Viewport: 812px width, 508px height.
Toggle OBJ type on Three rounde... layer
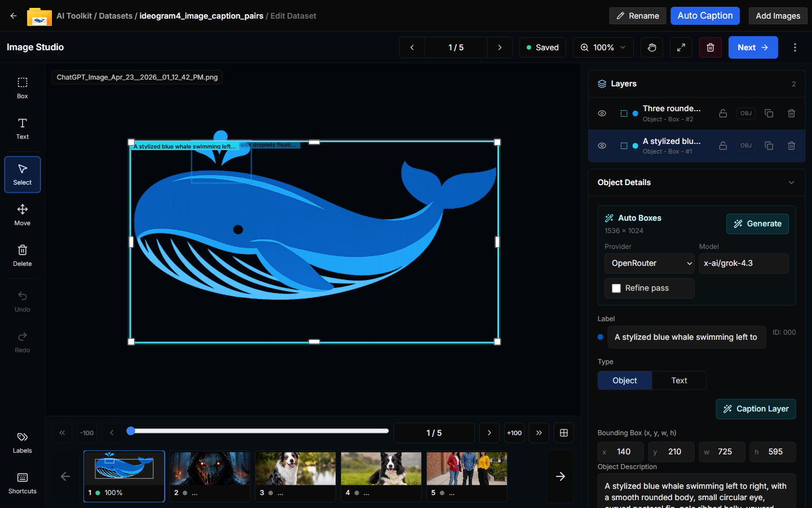(746, 113)
